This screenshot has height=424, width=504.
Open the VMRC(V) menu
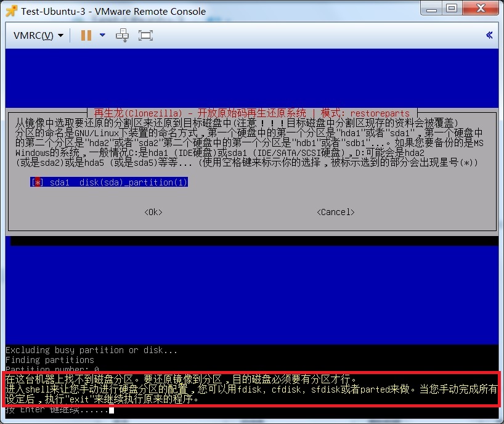(x=38, y=36)
